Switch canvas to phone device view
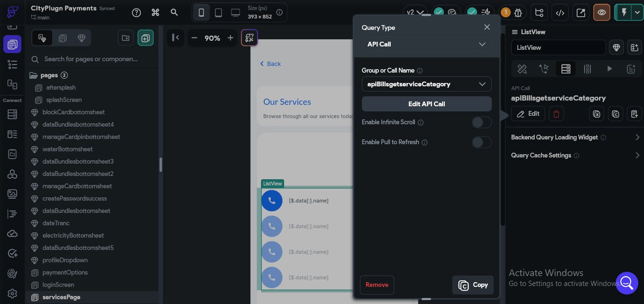Screen dimensions: 644x304 pos(201,13)
